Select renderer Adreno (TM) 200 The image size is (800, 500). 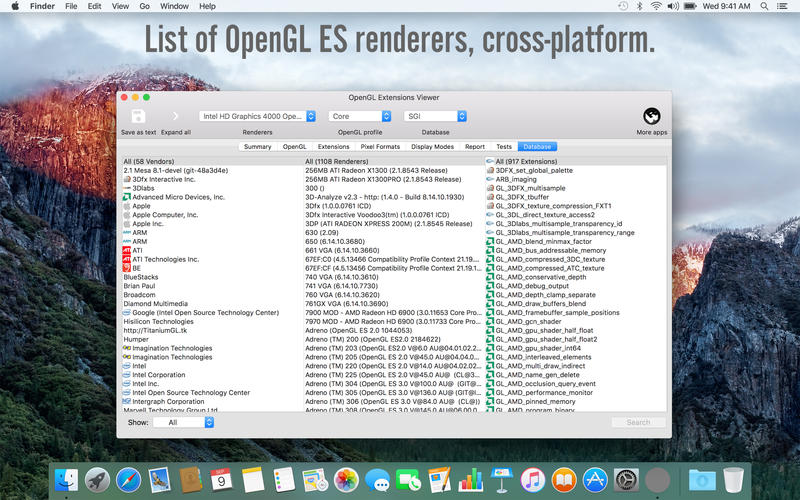point(393,339)
